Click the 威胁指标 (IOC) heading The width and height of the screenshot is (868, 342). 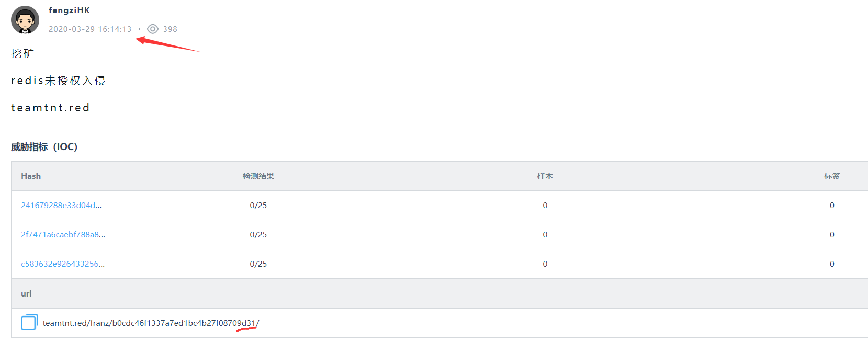coord(44,147)
